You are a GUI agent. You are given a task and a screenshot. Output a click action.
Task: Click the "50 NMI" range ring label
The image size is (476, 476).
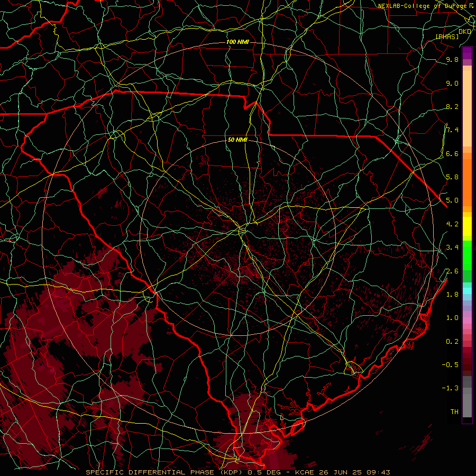[x=237, y=140]
